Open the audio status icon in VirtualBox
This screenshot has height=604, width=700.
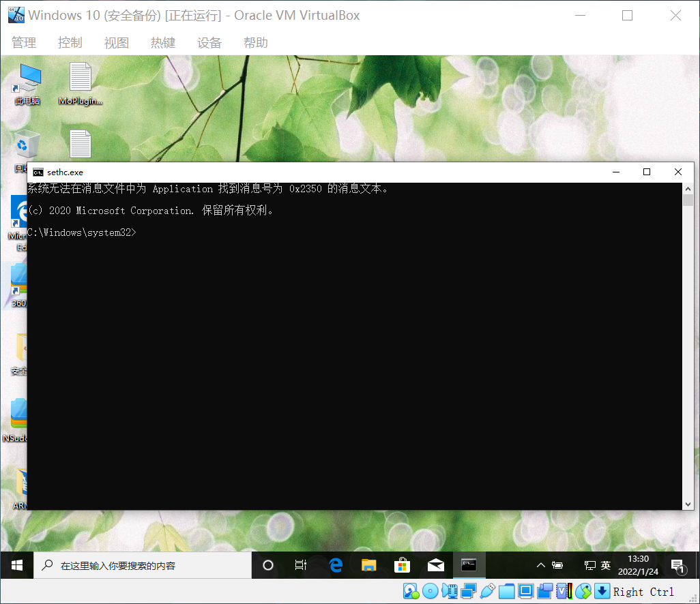450,591
